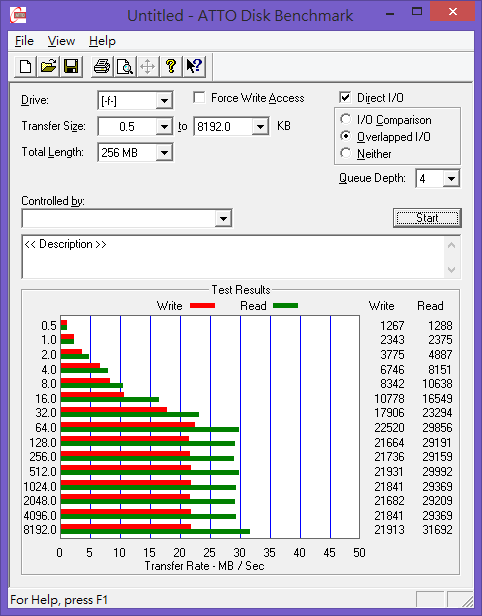The width and height of the screenshot is (482, 616).
Task: Click the 8.0 row read value 10638
Action: point(437,383)
